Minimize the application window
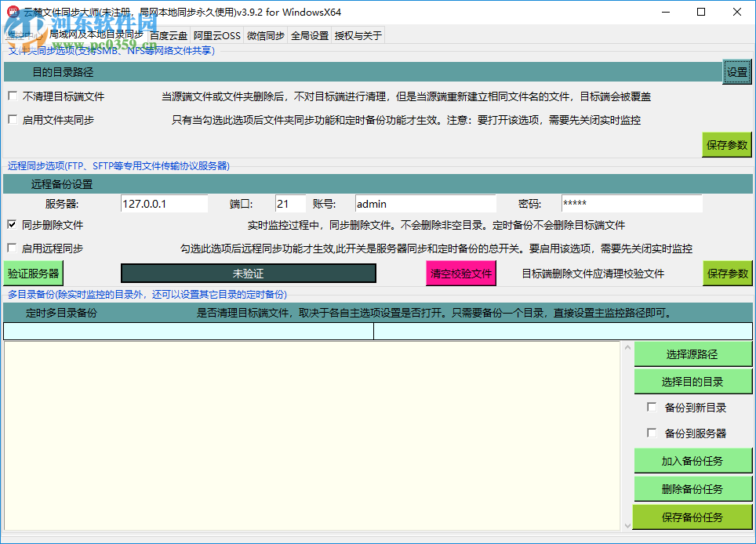Viewport: 756px width, 544px height. pos(666,12)
